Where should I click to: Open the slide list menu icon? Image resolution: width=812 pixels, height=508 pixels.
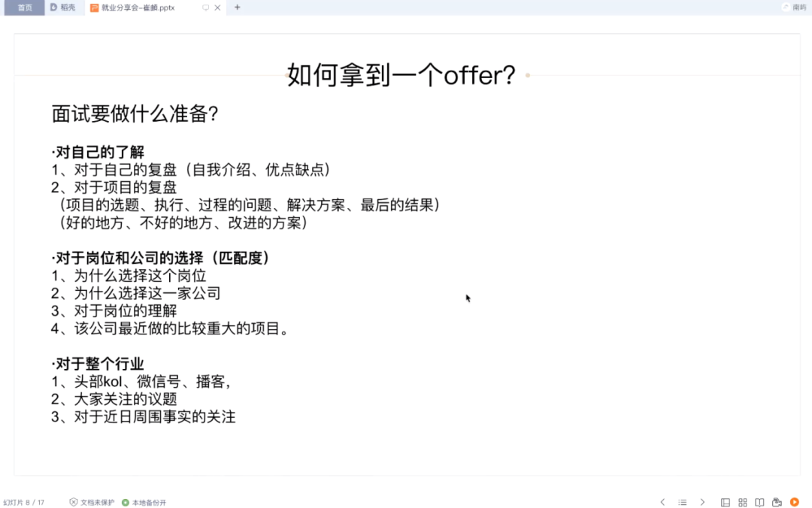683,502
